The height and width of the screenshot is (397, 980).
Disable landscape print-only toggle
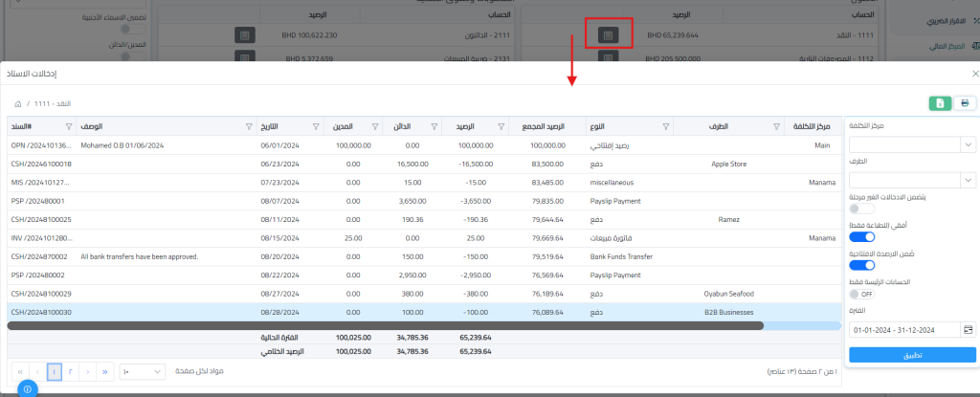coord(863,236)
